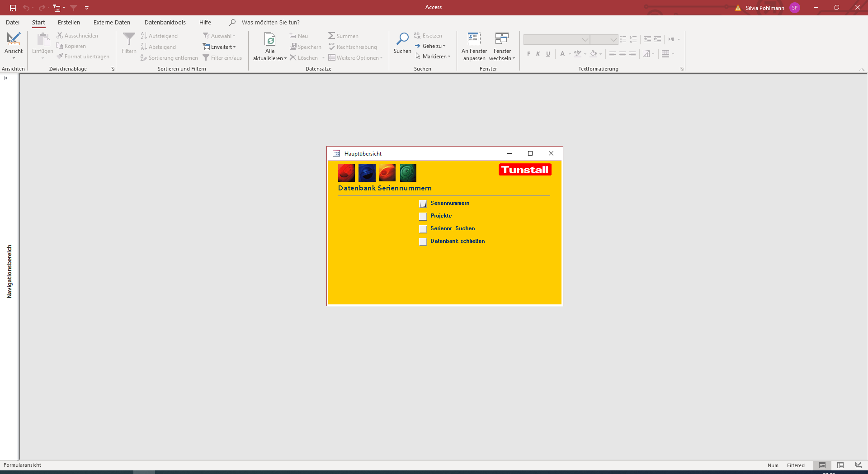The image size is (868, 474).
Task: Click center align text button
Action: point(623,54)
